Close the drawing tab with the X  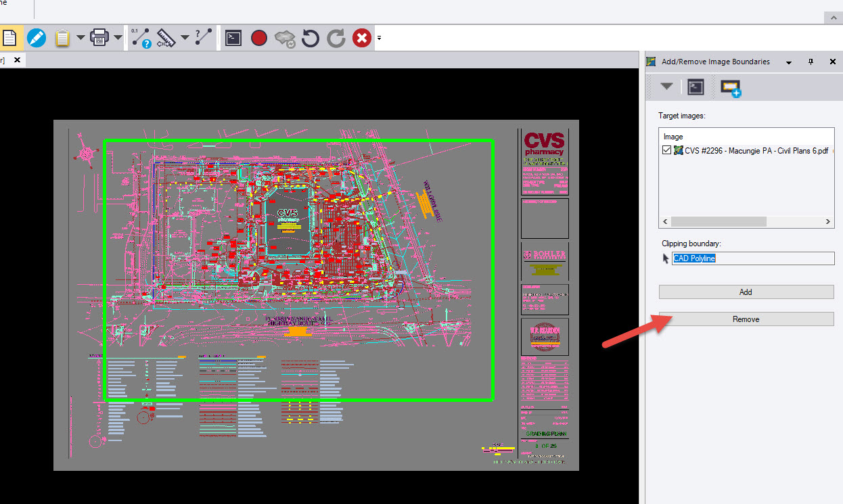18,60
